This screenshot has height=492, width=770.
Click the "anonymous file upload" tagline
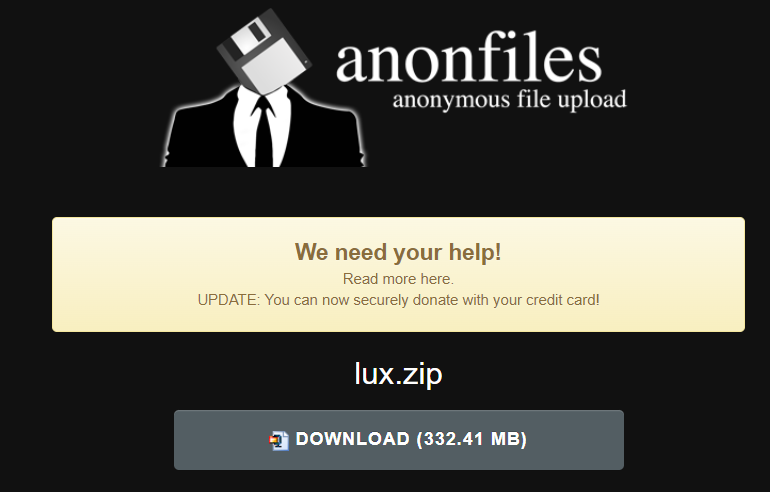[510, 99]
